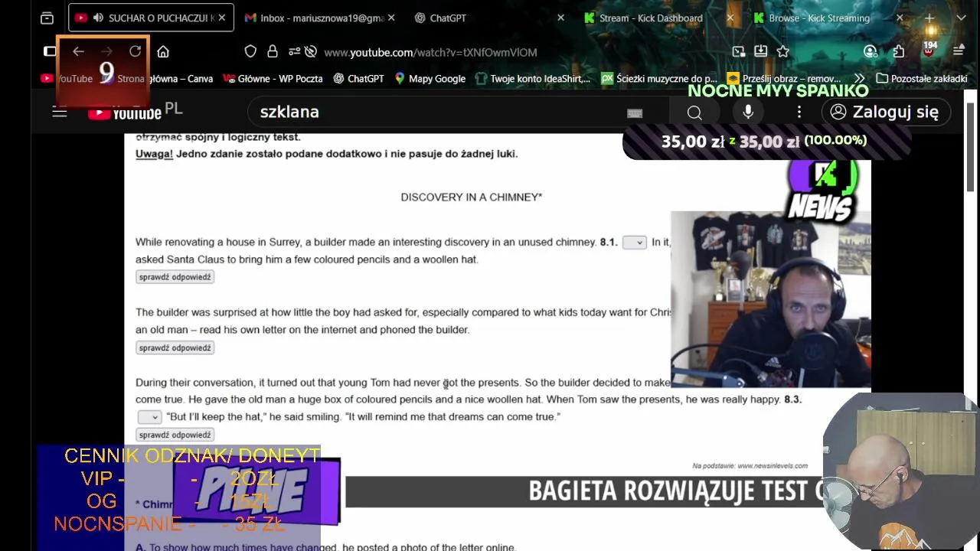The image size is (980, 551).
Task: Open on-screen keyboard in YouTube search
Action: point(635,113)
